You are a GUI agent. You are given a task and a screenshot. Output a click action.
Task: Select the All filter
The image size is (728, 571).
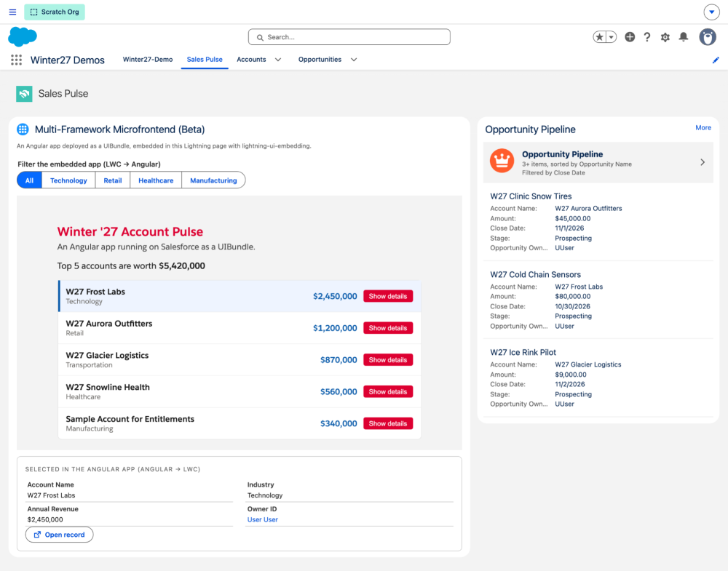(x=29, y=180)
